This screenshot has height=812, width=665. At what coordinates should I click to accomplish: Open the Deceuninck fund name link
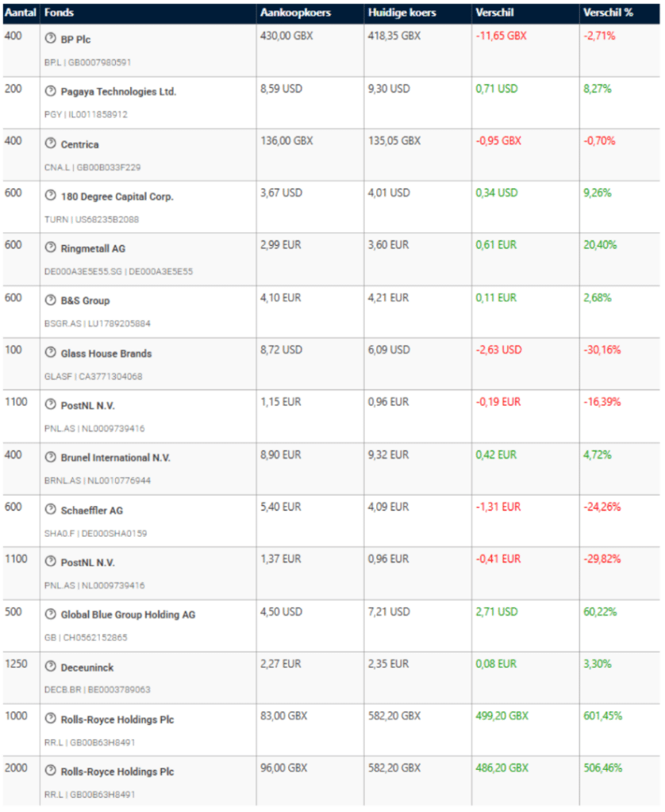click(87, 668)
